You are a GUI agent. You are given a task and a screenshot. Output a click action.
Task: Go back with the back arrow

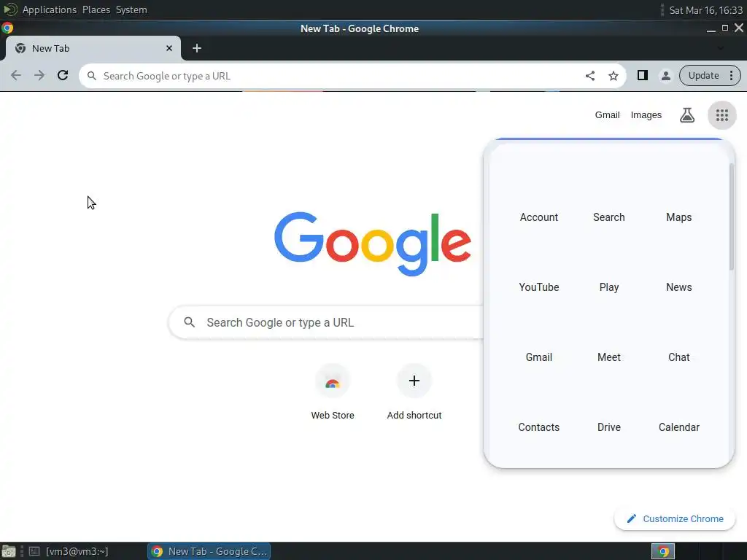(16, 75)
